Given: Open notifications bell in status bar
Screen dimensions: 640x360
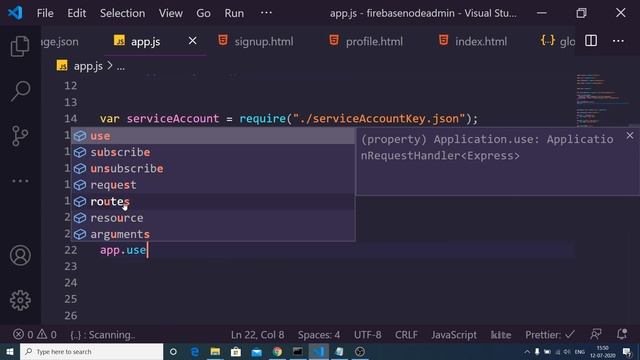Looking at the screenshot, I should click(622, 334).
